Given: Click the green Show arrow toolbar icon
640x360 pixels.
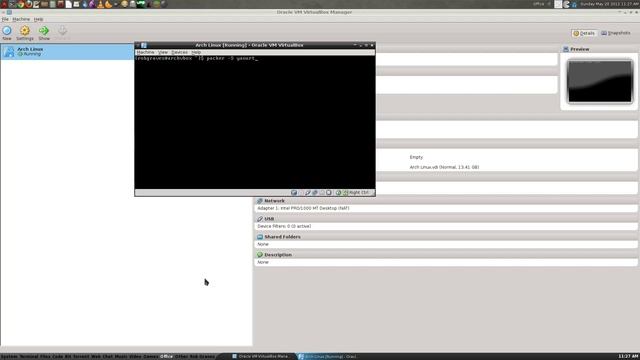Looking at the screenshot, I should point(44,31).
